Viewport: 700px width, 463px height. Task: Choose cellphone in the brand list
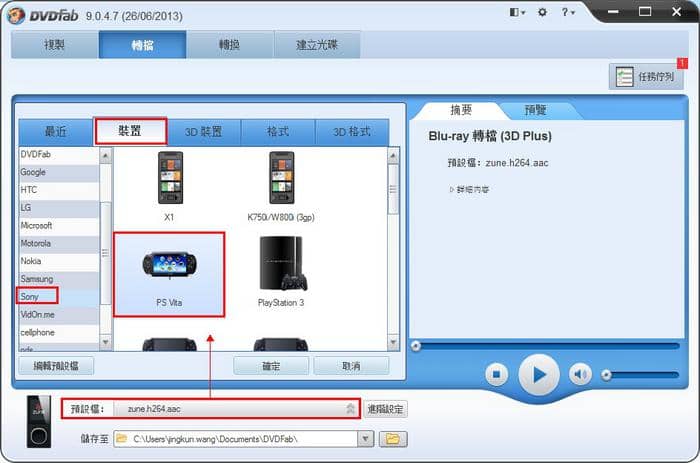pos(59,333)
